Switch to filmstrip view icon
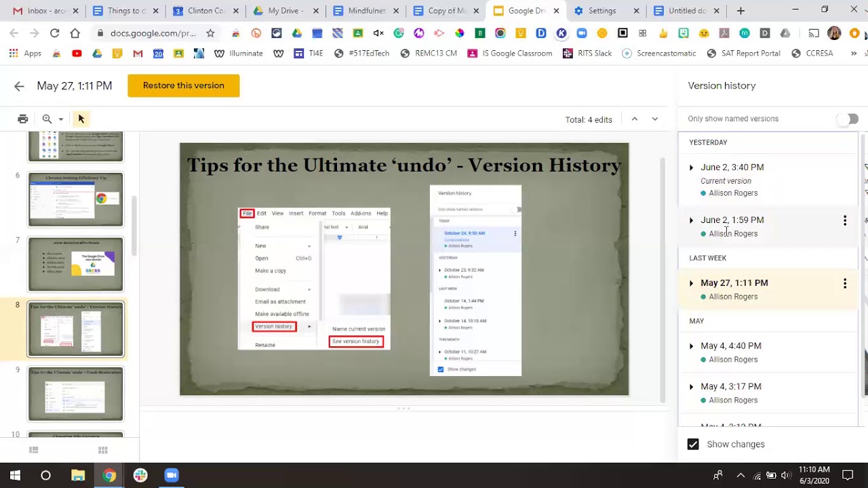This screenshot has height=488, width=868. [x=34, y=450]
